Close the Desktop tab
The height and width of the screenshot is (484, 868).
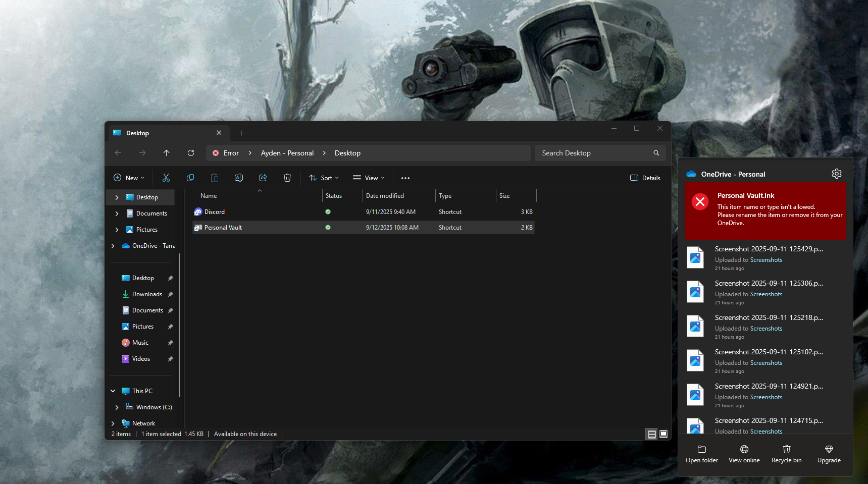click(x=219, y=133)
